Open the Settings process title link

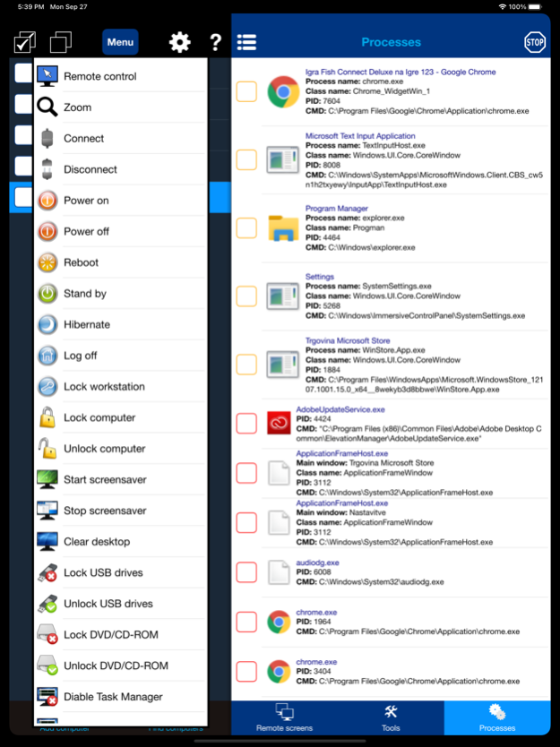(320, 278)
